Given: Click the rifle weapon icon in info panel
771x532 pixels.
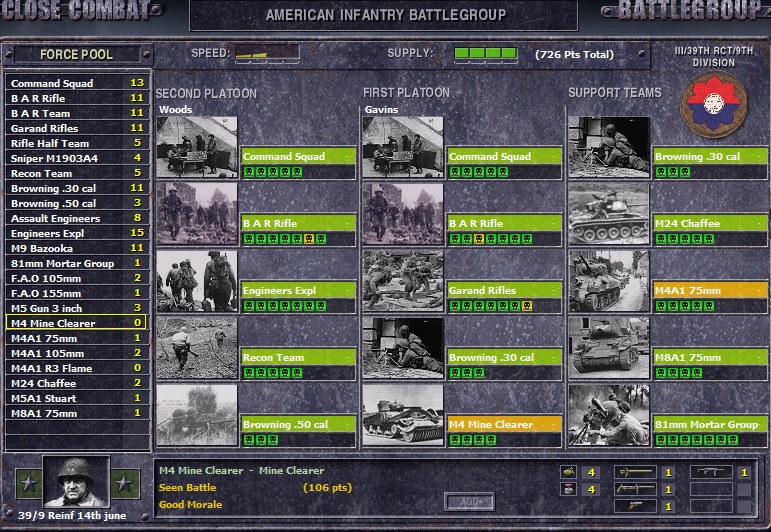Looking at the screenshot, I should (x=635, y=472).
